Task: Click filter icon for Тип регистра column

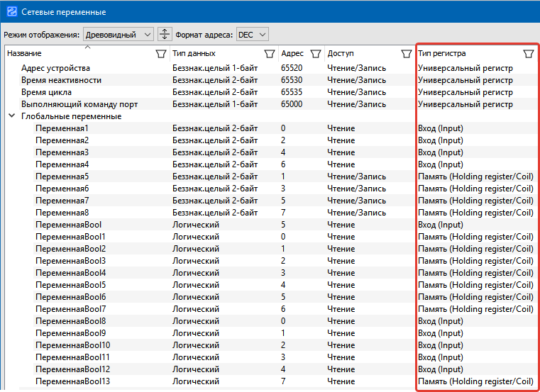Action: (527, 54)
